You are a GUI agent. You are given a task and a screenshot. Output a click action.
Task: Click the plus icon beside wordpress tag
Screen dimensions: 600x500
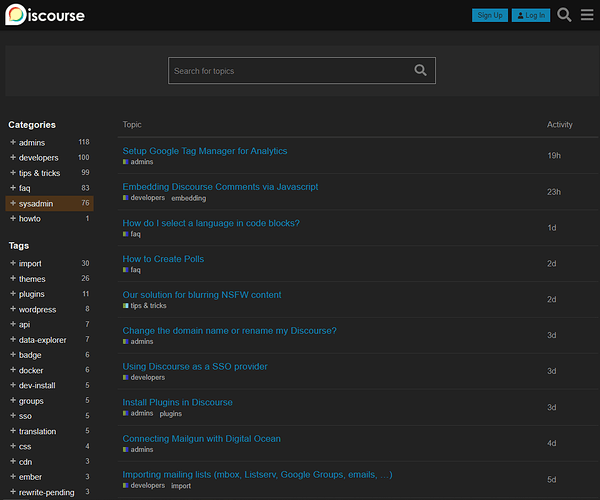13,309
